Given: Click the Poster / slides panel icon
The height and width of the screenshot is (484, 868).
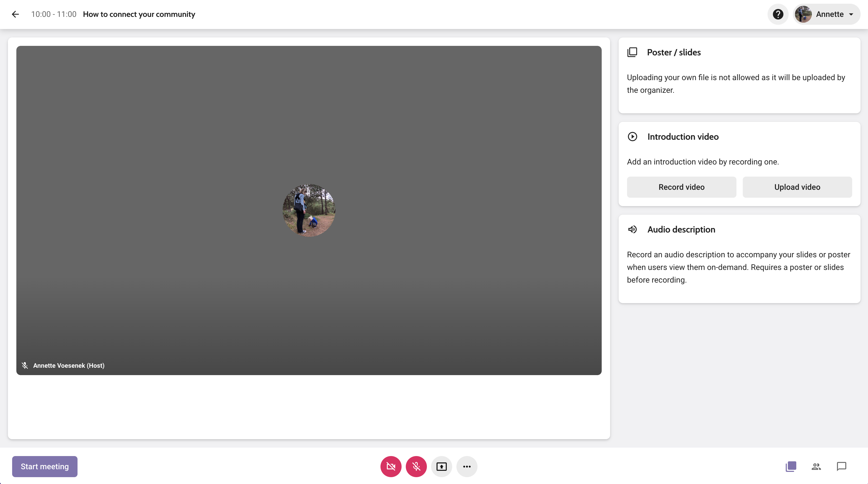Looking at the screenshot, I should [x=632, y=52].
